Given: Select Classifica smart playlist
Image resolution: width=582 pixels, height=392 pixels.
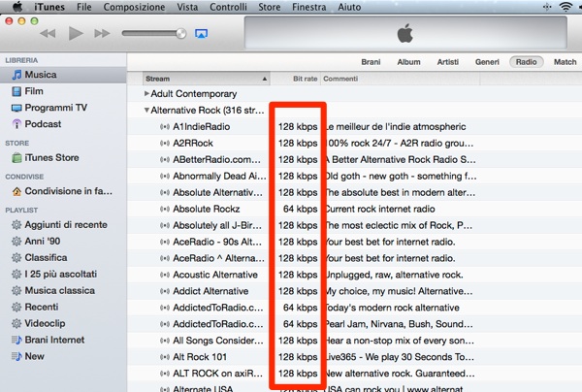Looking at the screenshot, I should point(63,258).
